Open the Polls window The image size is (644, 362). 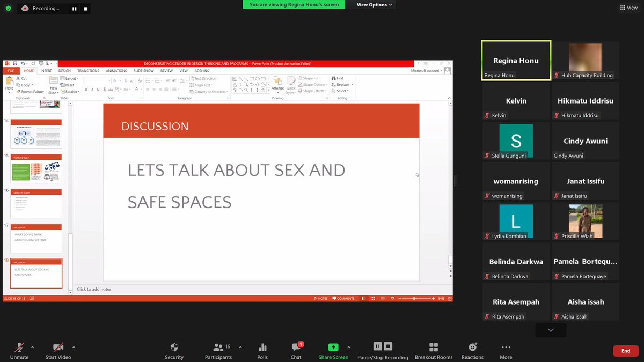pos(262,351)
